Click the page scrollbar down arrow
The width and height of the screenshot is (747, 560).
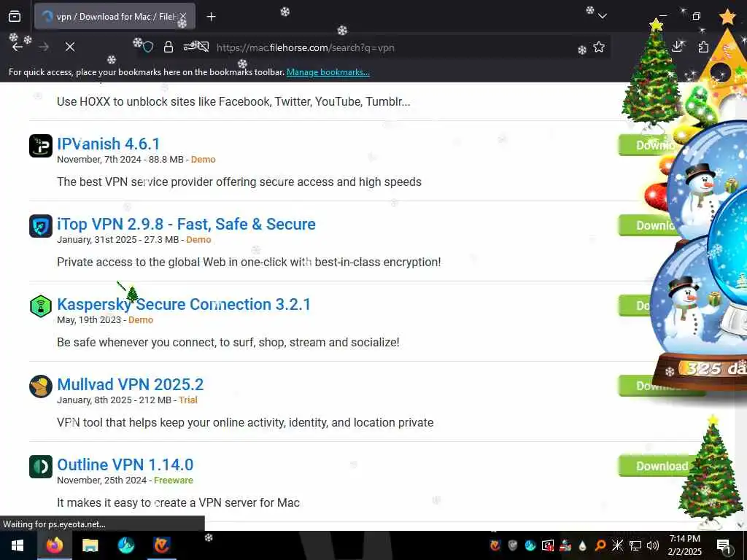741,524
